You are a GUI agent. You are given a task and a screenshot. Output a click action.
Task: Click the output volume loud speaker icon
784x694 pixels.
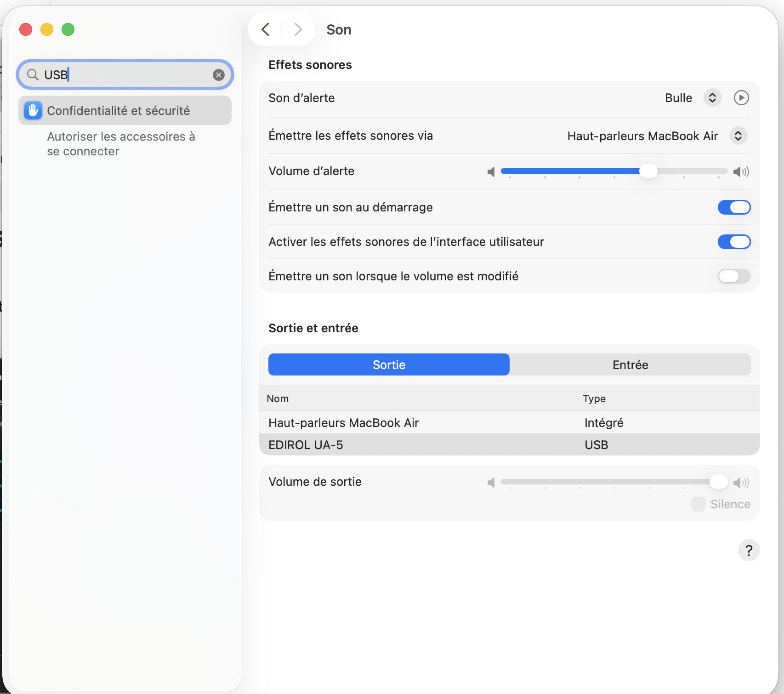click(741, 483)
